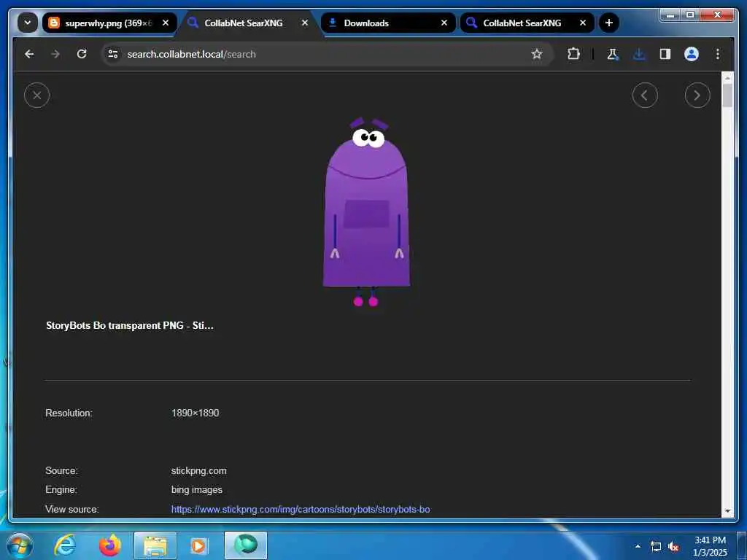
Task: Click the StoryBots Bo transparent PNG title
Action: 130,326
